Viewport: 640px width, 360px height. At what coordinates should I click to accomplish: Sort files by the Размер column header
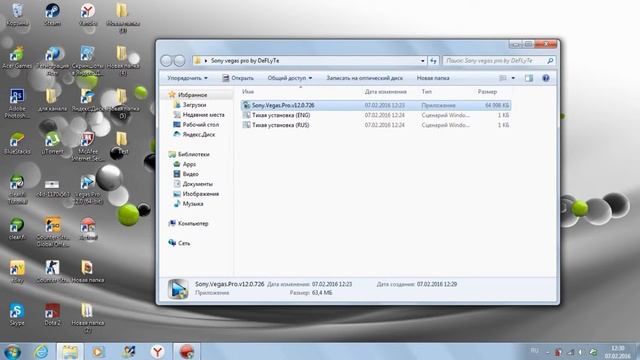click(487, 92)
